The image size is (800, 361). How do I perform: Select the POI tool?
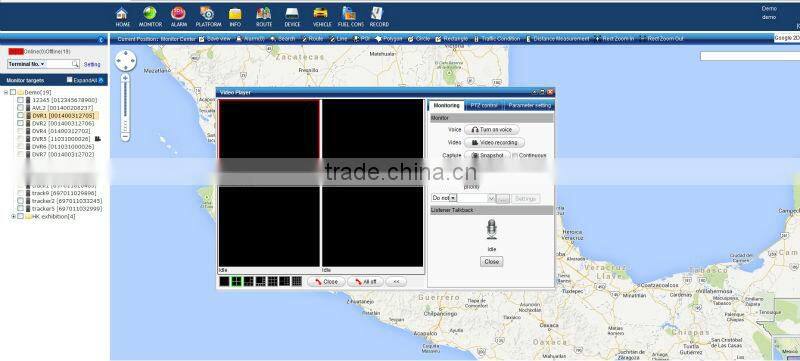(362, 39)
